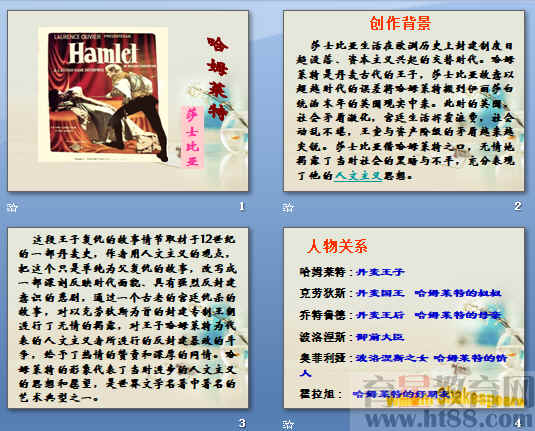Click slide number 3 label

pos(242,423)
